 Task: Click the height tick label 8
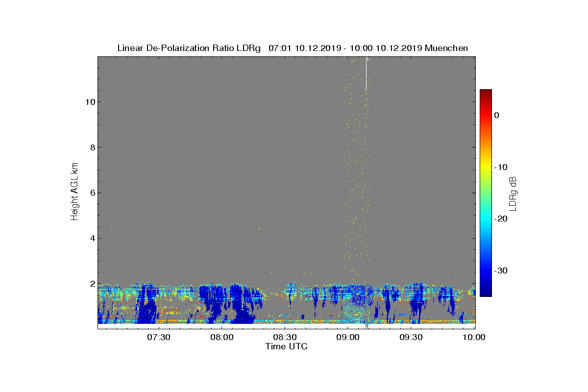tap(92, 147)
